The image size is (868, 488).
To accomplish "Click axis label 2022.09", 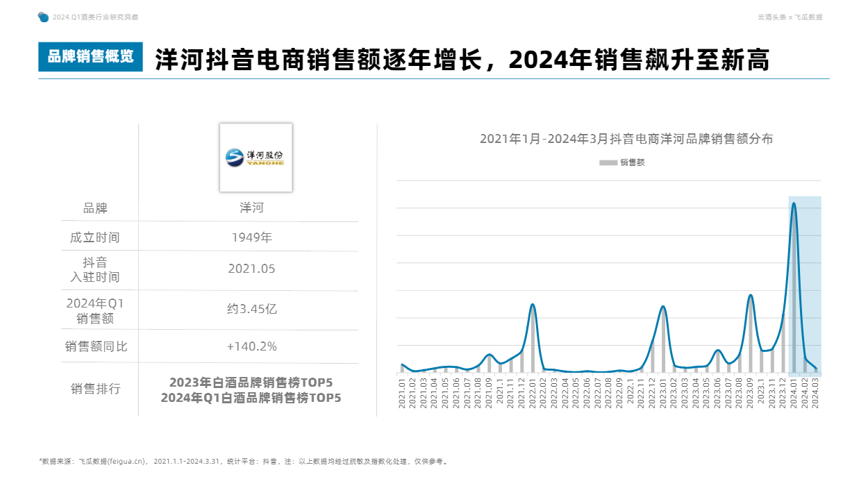I will (620, 393).
